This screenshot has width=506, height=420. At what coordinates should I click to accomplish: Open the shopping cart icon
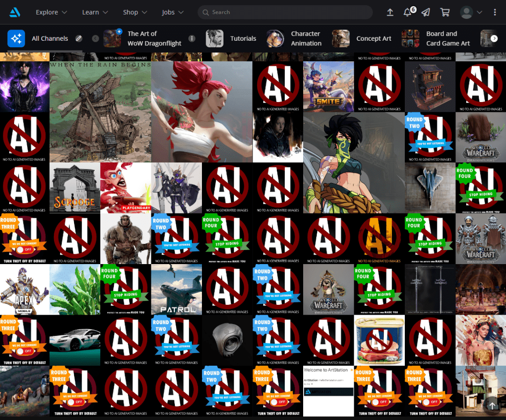[445, 12]
